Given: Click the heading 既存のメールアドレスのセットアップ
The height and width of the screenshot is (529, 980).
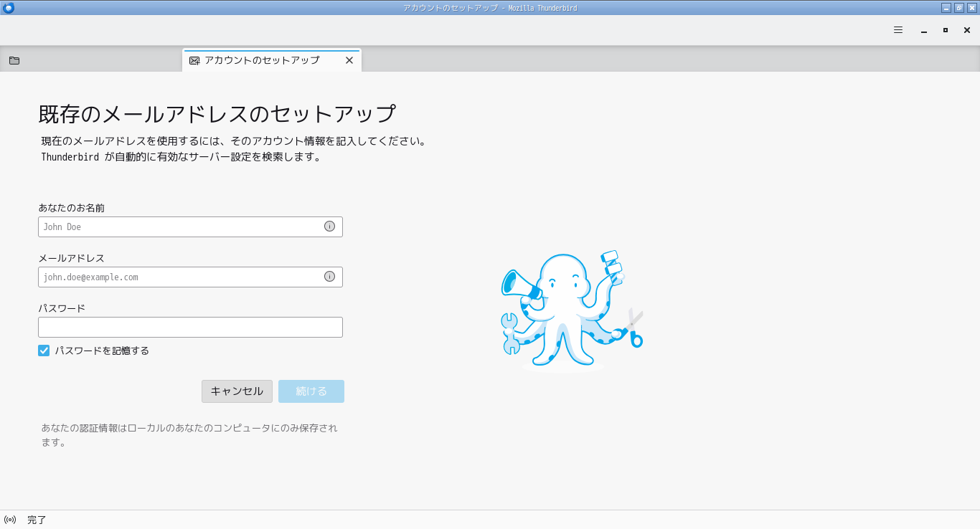Looking at the screenshot, I should (x=217, y=114).
